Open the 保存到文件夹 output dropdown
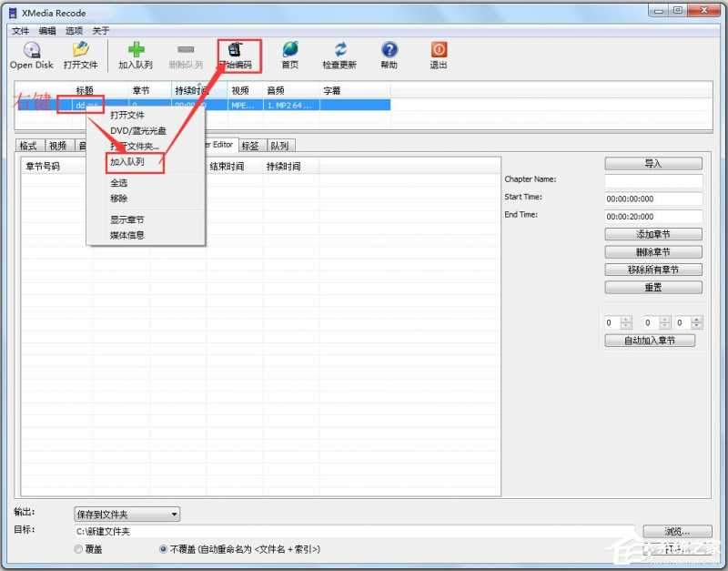The image size is (728, 571). tap(126, 514)
